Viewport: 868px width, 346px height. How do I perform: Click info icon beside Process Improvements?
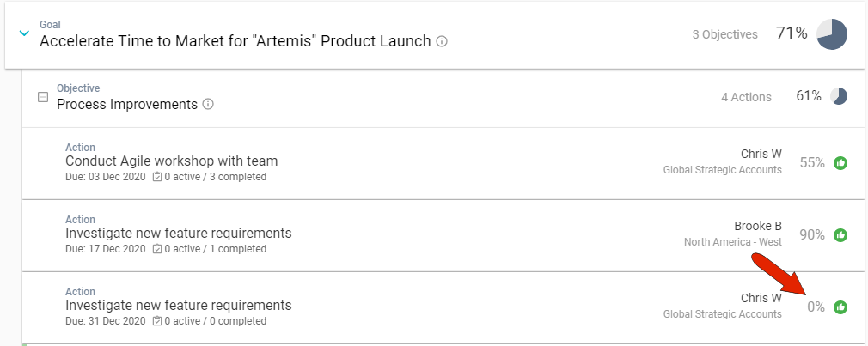click(x=208, y=105)
